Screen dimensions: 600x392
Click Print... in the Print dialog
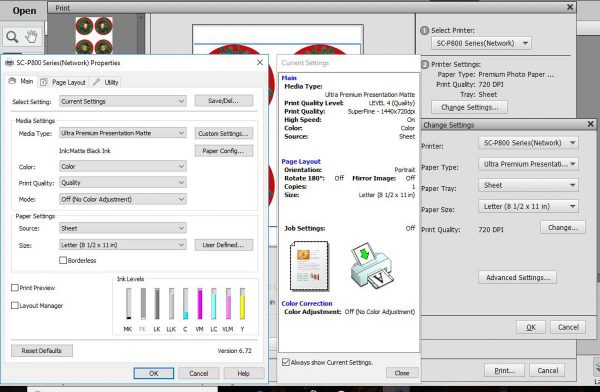click(504, 371)
